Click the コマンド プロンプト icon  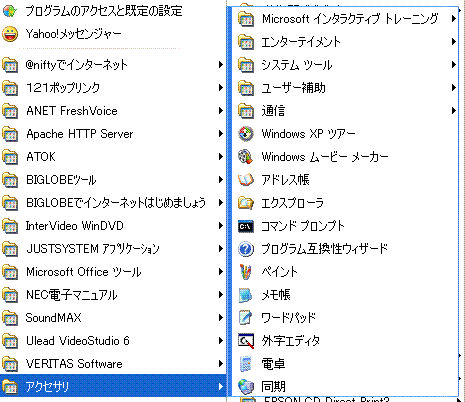tap(246, 226)
